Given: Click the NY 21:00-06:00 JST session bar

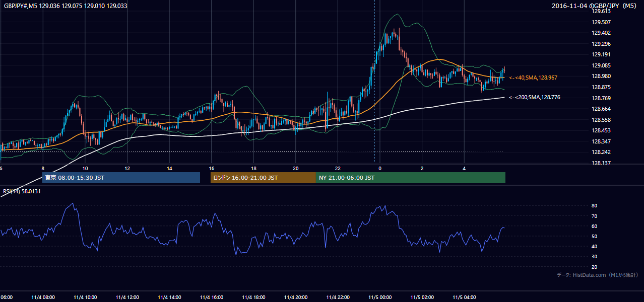Looking at the screenshot, I should [411, 178].
